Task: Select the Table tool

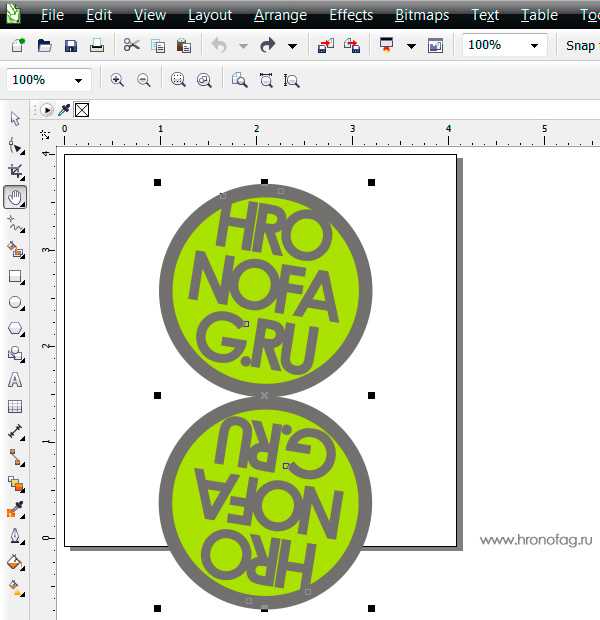Action: pos(15,406)
